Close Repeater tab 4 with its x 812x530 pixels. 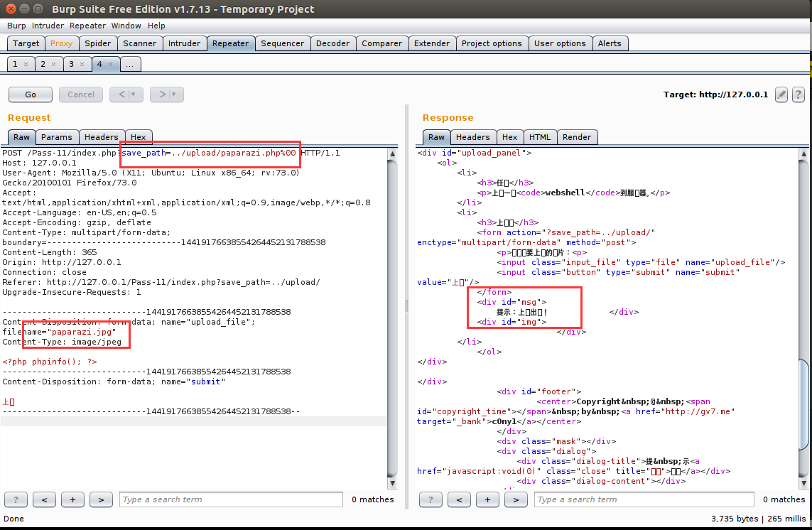click(x=110, y=64)
